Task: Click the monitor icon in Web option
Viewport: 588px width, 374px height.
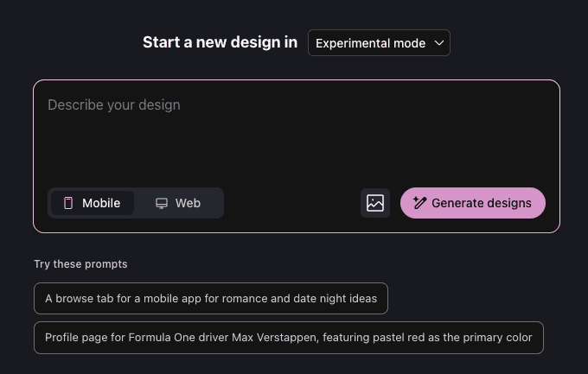Action: (162, 203)
